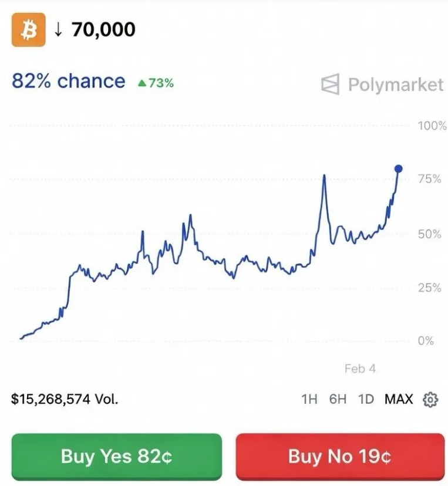The image size is (448, 486).
Task: Switch to the 6H time range
Action: coord(338,400)
